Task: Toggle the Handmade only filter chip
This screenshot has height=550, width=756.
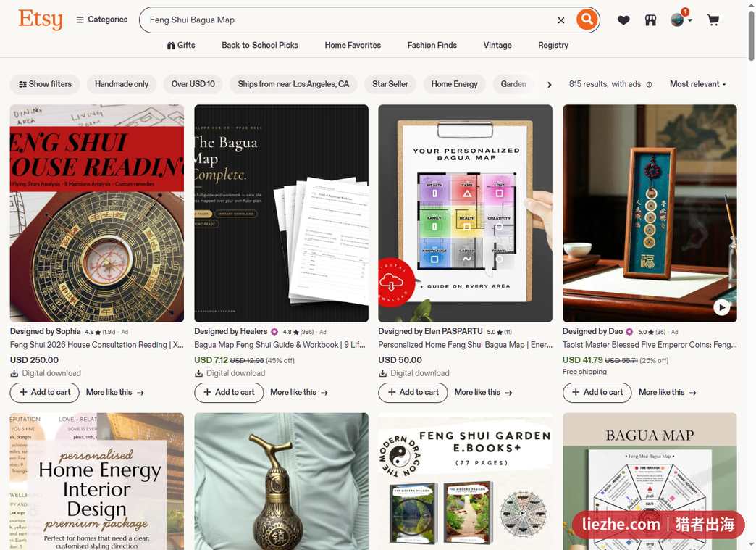Action: (122, 84)
